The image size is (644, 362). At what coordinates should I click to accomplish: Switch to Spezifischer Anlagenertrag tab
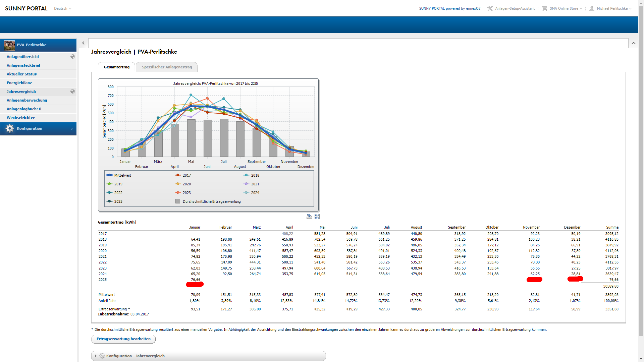tap(167, 67)
